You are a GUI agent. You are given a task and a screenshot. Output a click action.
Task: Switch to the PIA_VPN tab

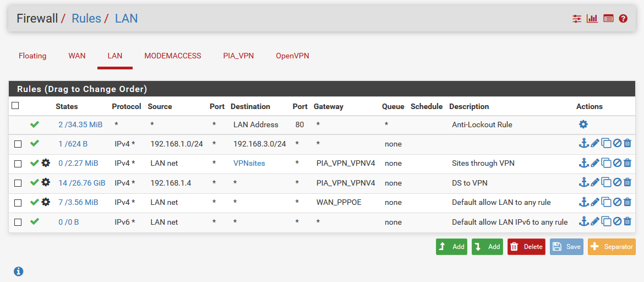click(239, 56)
